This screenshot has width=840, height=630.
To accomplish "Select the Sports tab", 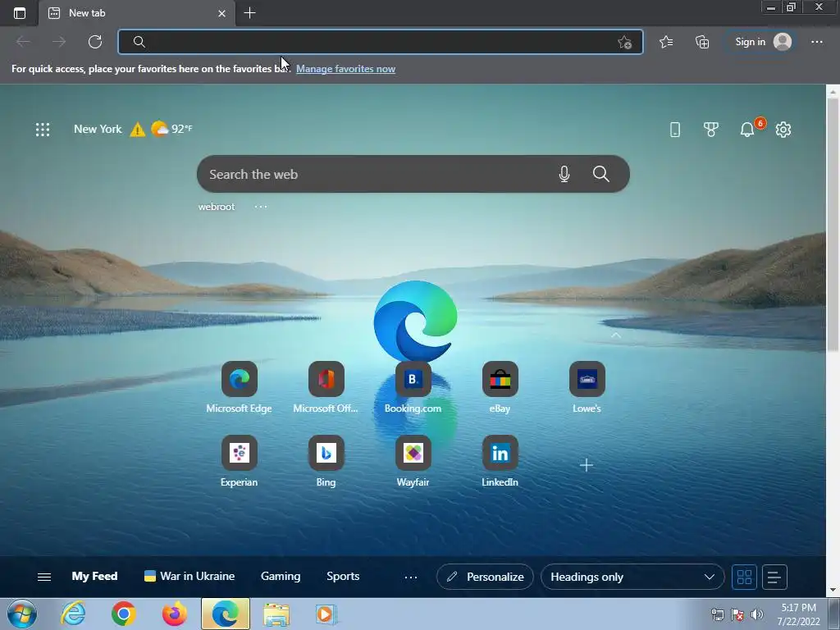I will 343,577.
